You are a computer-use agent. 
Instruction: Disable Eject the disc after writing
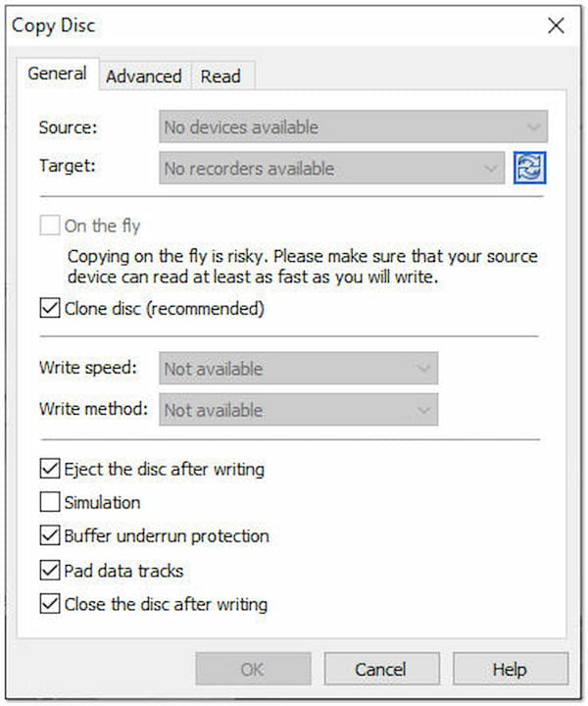coord(51,469)
